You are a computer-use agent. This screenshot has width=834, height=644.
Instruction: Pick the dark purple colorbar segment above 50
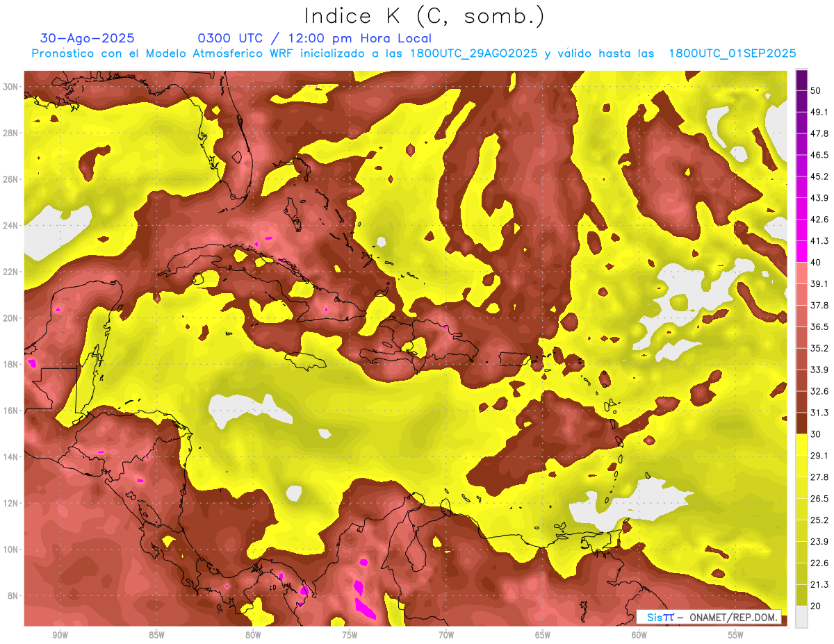coord(801,80)
